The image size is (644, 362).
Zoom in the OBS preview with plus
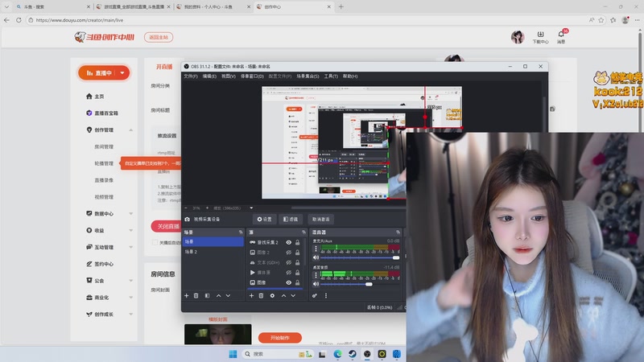pos(207,208)
